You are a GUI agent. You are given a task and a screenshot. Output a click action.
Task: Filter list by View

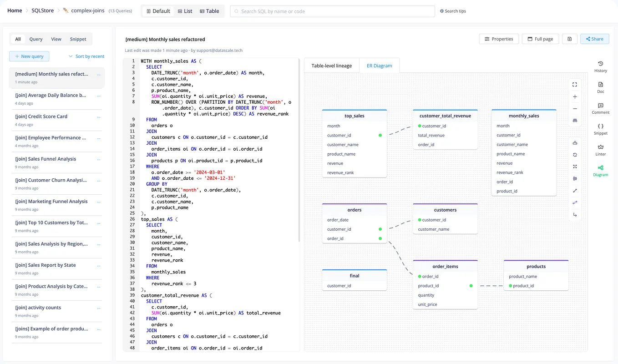click(56, 39)
